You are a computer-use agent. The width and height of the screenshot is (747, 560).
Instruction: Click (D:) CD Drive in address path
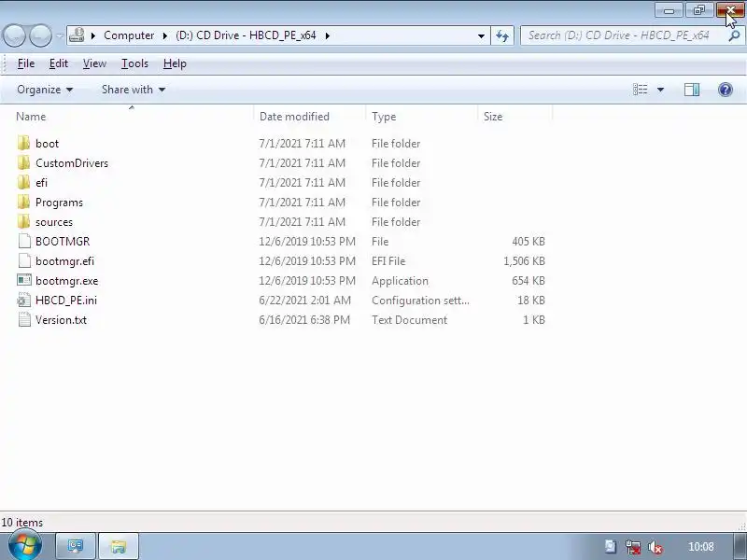(246, 35)
